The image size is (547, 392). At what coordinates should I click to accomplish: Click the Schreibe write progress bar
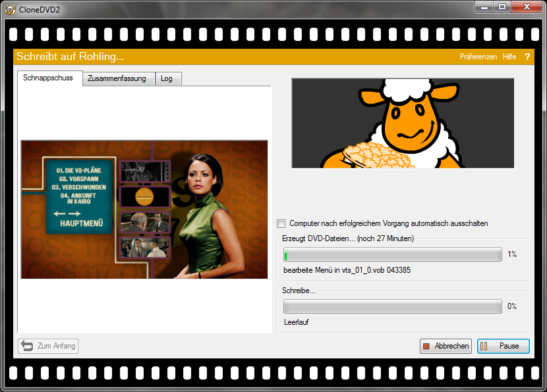pos(393,306)
